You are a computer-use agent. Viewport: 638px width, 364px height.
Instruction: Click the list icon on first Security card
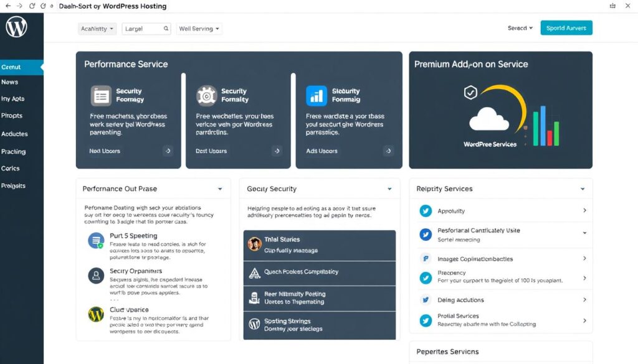(x=101, y=95)
